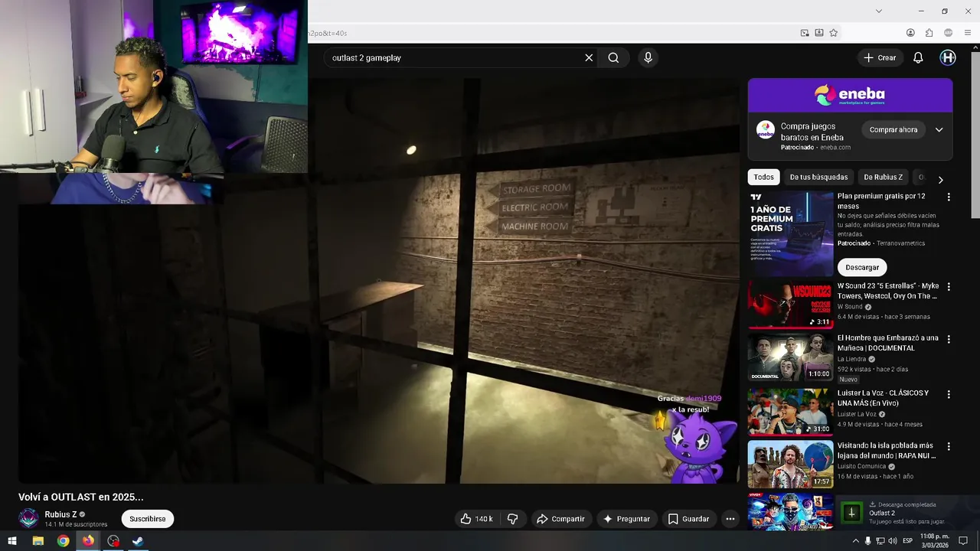Open more actions three-dot menu under video

tap(730, 519)
